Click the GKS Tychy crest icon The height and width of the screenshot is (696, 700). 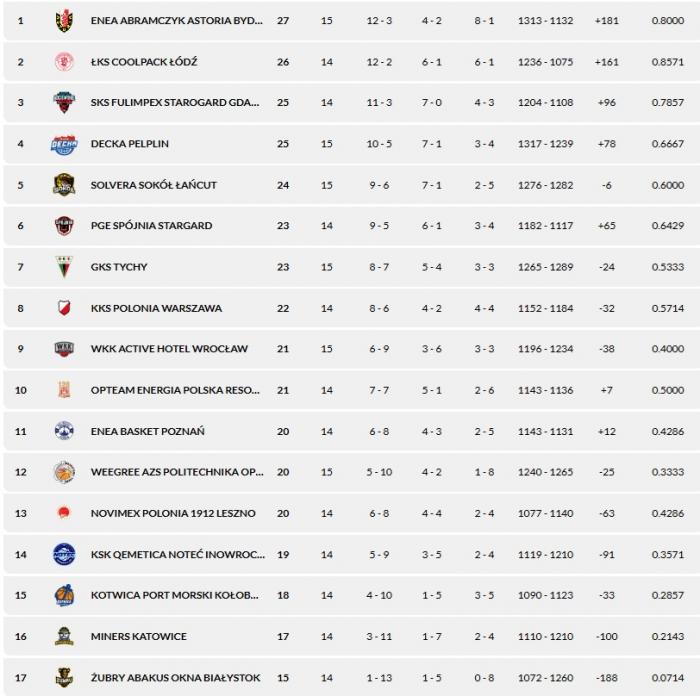point(64,267)
